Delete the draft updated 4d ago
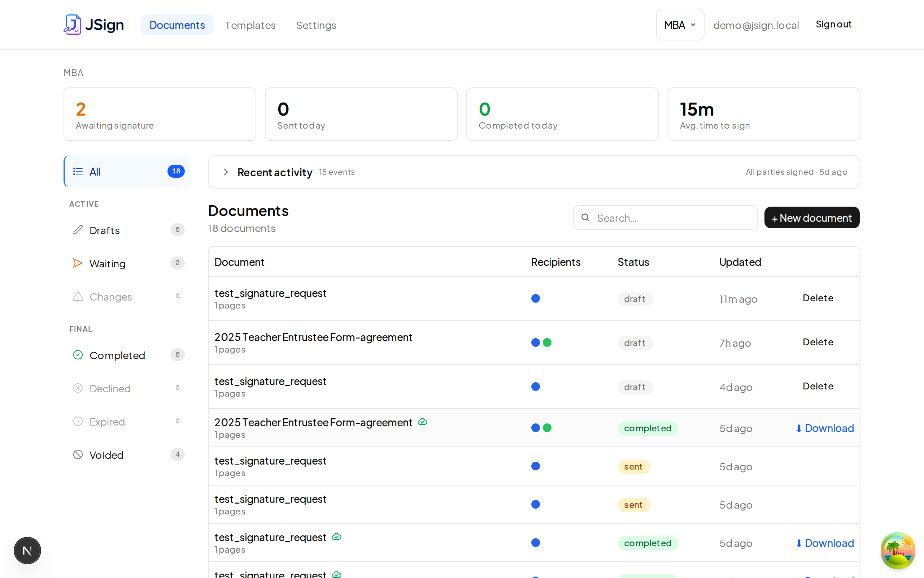Screen dimensions: 924x578 coord(818,386)
